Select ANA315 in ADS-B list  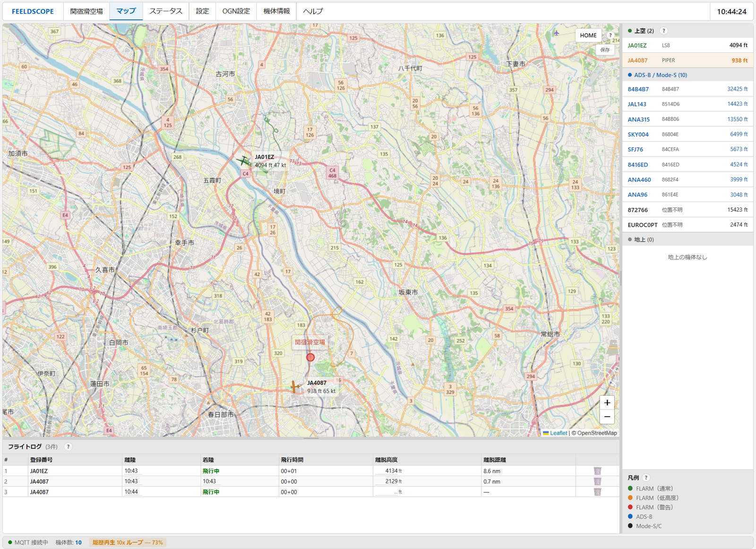(687, 119)
